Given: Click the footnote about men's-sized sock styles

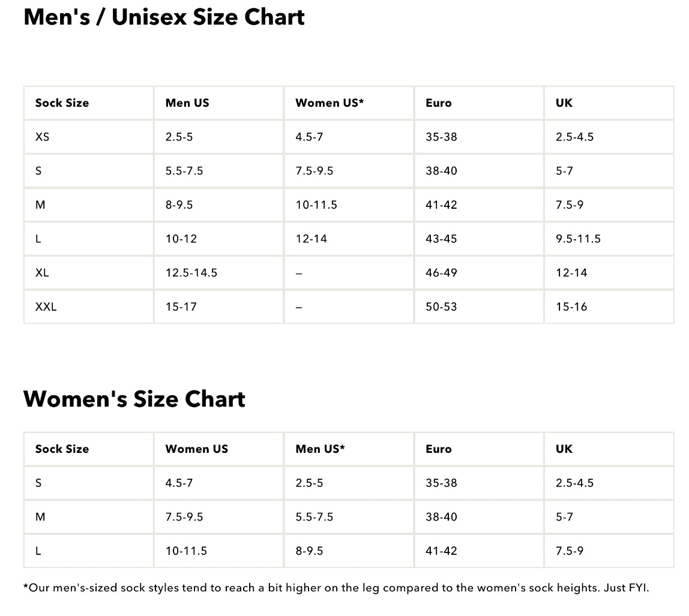Looking at the screenshot, I should point(336,588).
